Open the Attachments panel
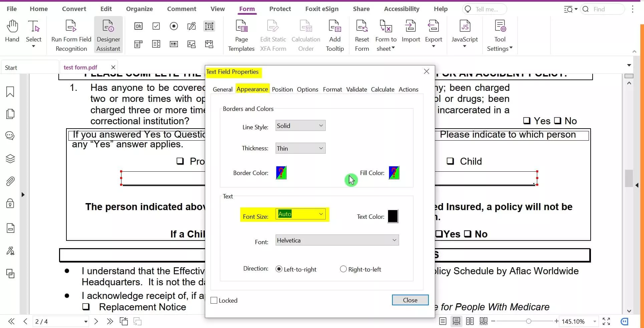This screenshot has height=328, width=644. [10, 181]
